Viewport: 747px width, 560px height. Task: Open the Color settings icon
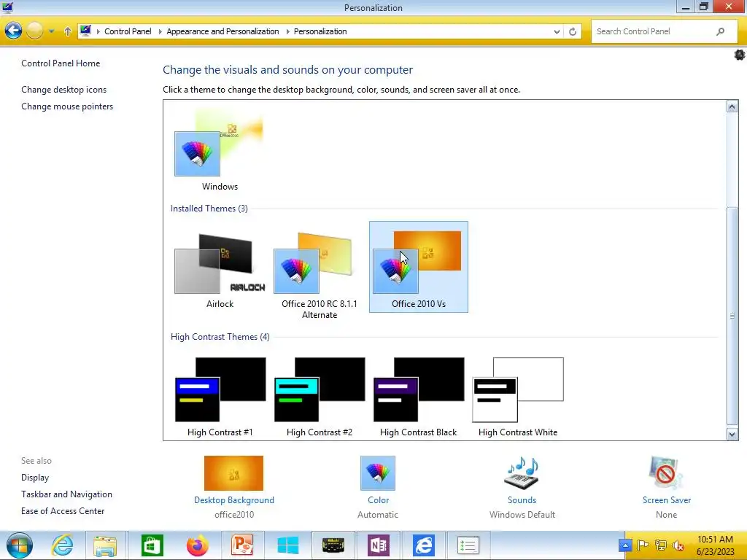(x=378, y=473)
